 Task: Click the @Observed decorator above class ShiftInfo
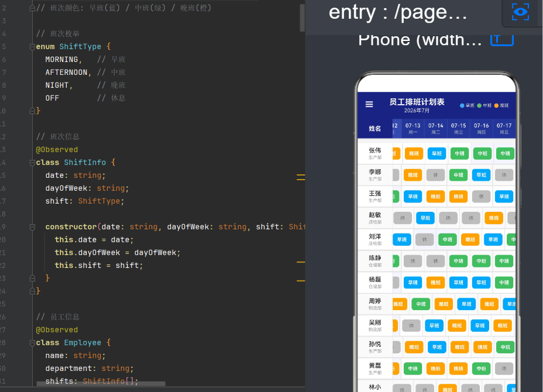pos(57,150)
